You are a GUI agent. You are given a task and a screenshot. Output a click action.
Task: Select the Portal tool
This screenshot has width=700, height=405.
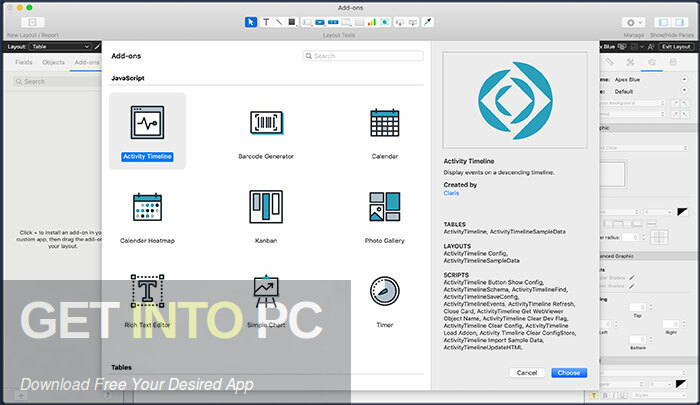click(x=359, y=22)
